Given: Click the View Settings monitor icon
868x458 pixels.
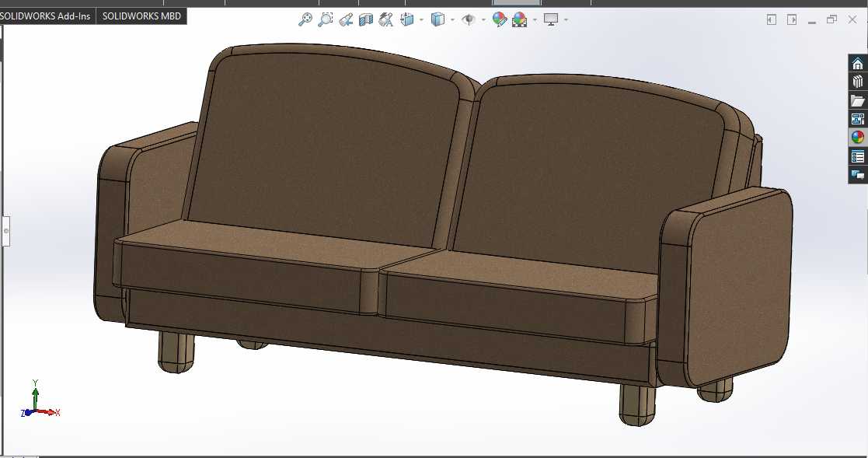Looking at the screenshot, I should [551, 20].
